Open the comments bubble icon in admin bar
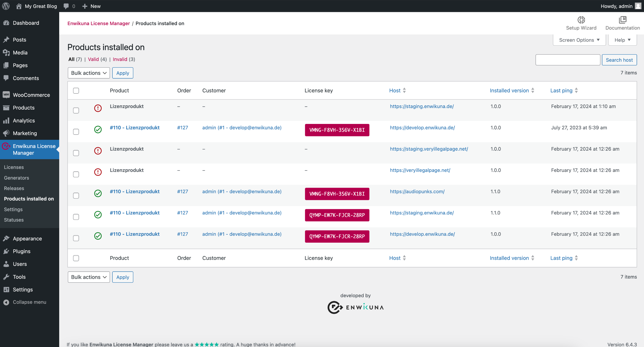The height and width of the screenshot is (347, 644). 66,6
